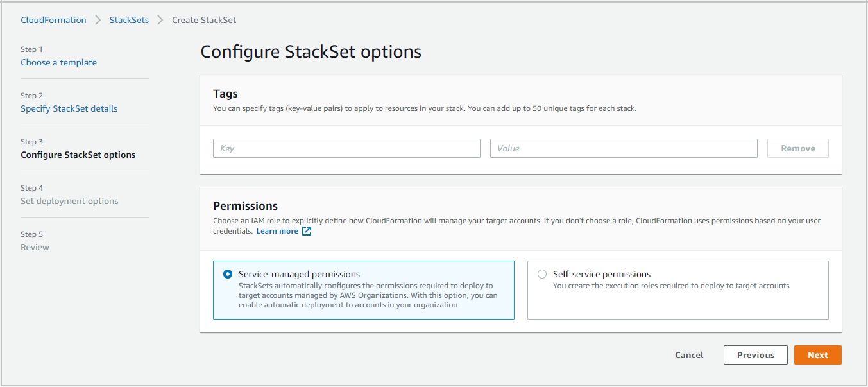Viewport: 868px width, 387px height.
Task: Click the Next button
Action: click(817, 354)
